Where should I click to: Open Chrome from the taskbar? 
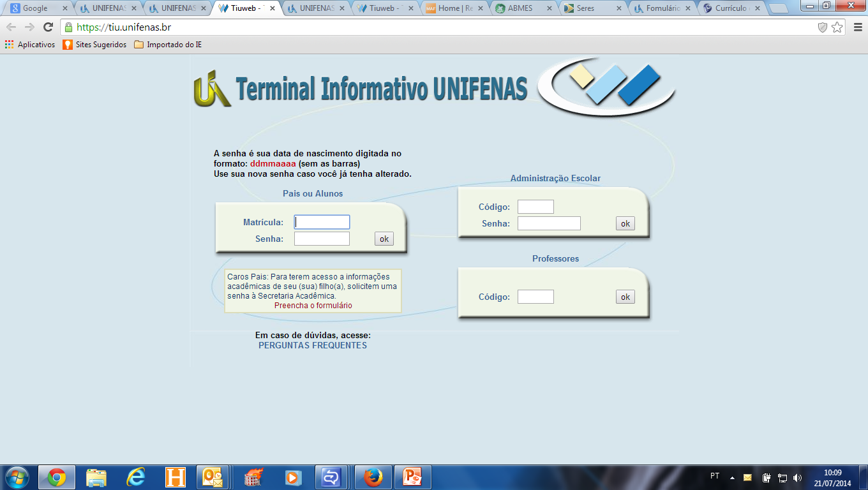[x=57, y=477]
